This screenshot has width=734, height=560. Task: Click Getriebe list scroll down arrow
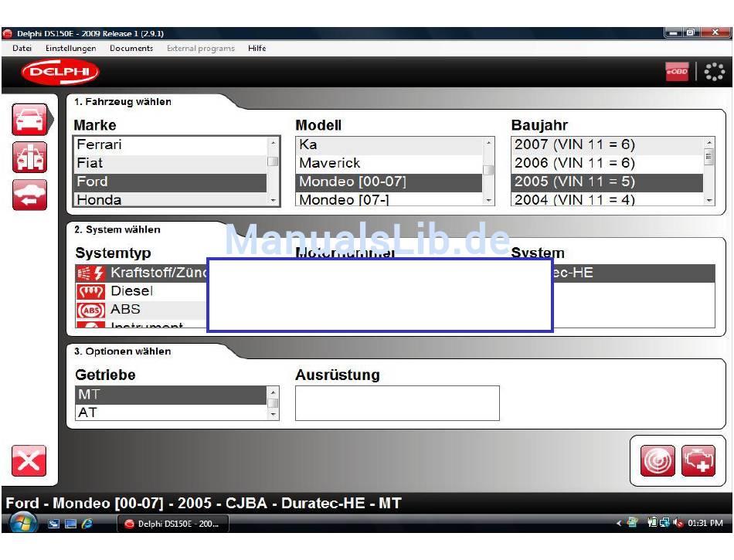273,415
